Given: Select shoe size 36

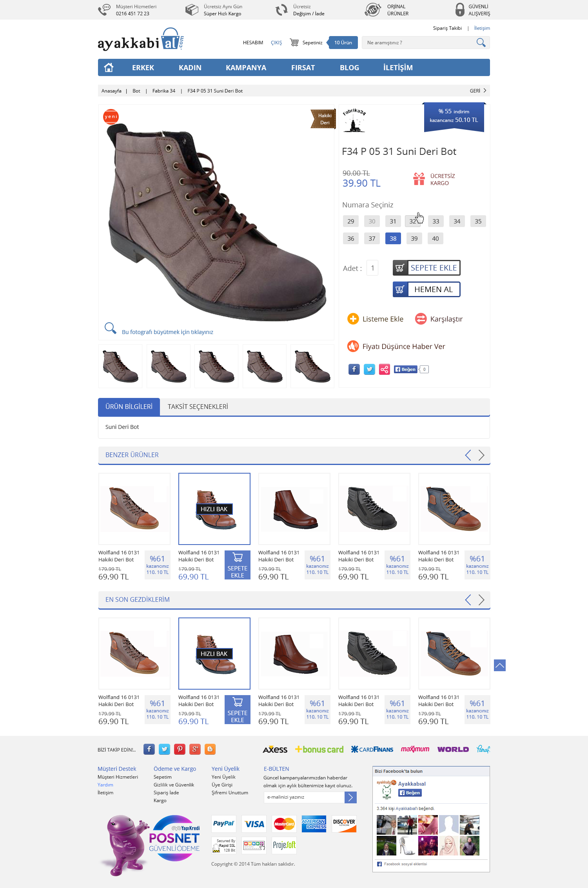Looking at the screenshot, I should pos(351,238).
